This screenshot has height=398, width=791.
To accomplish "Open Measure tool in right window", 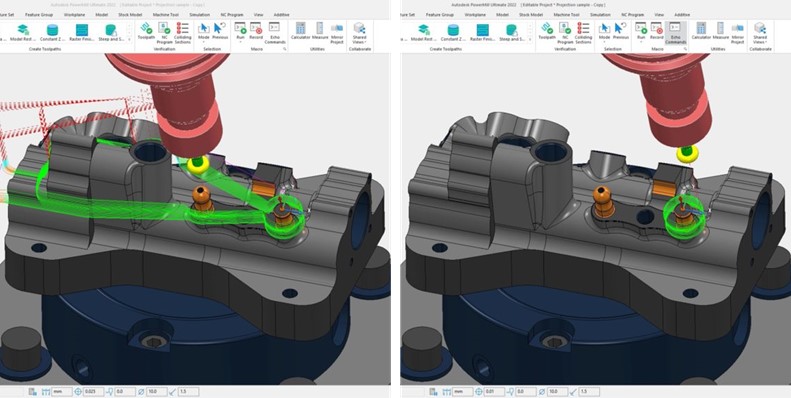I will pyautogui.click(x=720, y=31).
